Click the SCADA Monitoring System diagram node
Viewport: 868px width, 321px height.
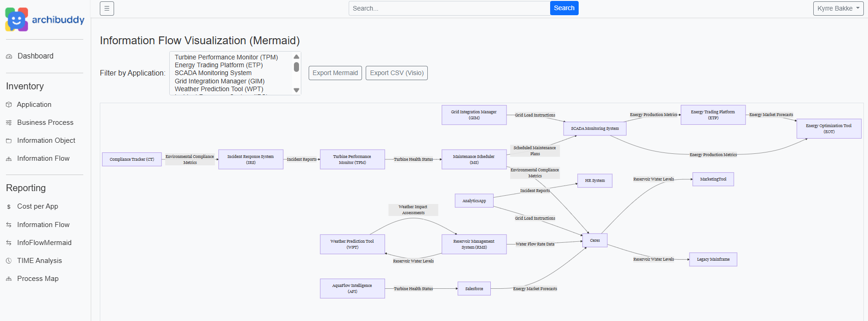tap(595, 128)
